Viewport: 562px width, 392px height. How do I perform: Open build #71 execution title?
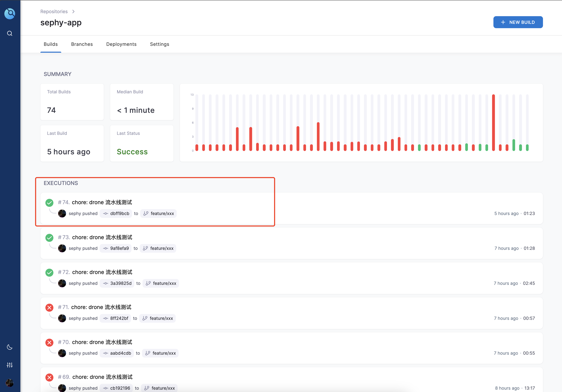(101, 307)
